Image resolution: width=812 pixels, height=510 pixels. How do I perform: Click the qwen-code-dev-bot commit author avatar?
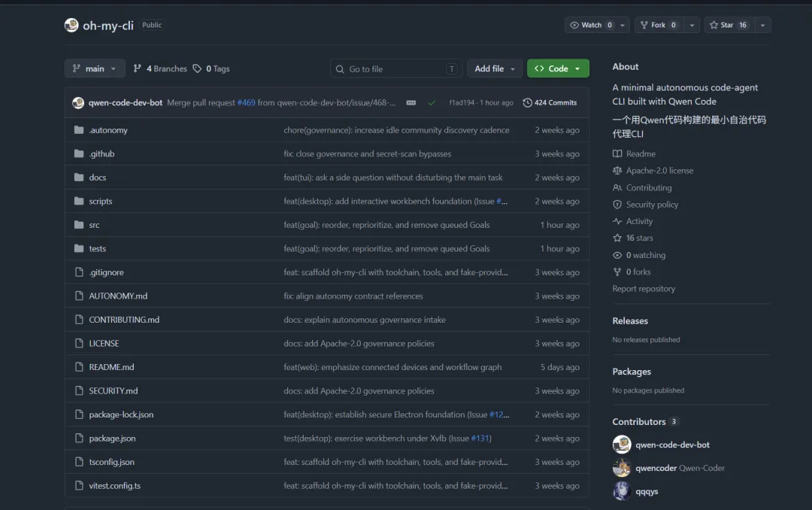tap(78, 102)
